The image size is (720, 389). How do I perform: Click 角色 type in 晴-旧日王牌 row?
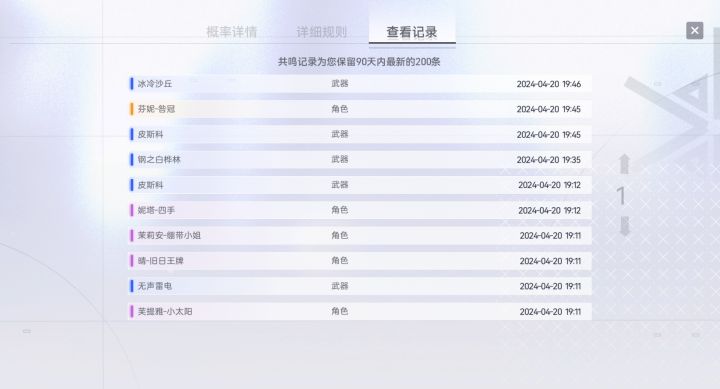pyautogui.click(x=340, y=260)
